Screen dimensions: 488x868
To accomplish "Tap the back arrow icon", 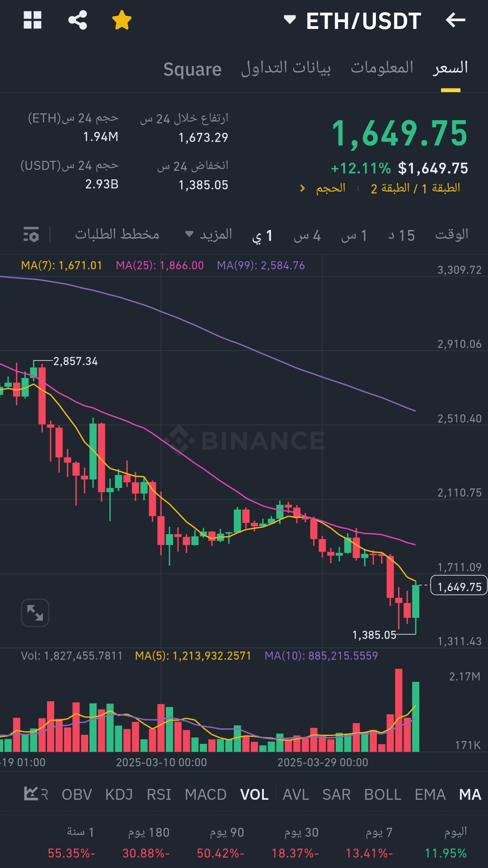I will tap(455, 20).
